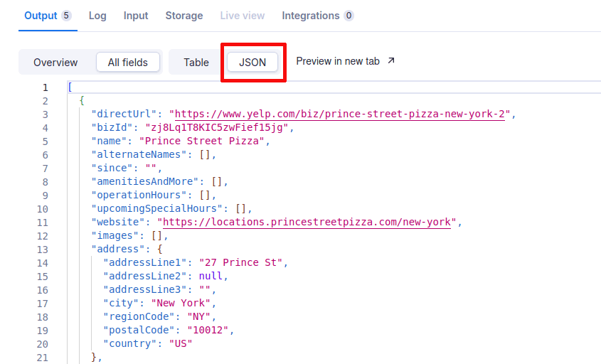This screenshot has height=364, width=601.
Task: Click the "Prince Street Pizza" name value
Action: pyautogui.click(x=202, y=141)
